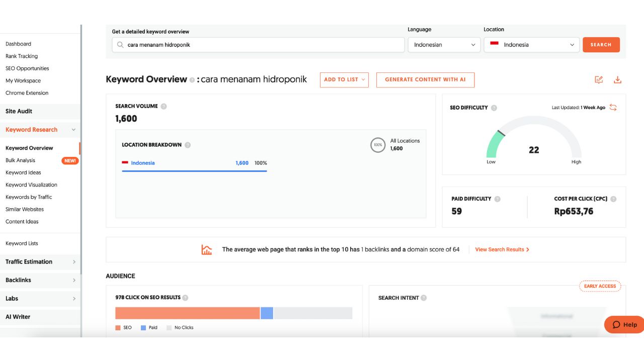Click the Indonesia volume progress bar
Screen dimensions: 644x362
[194, 171]
